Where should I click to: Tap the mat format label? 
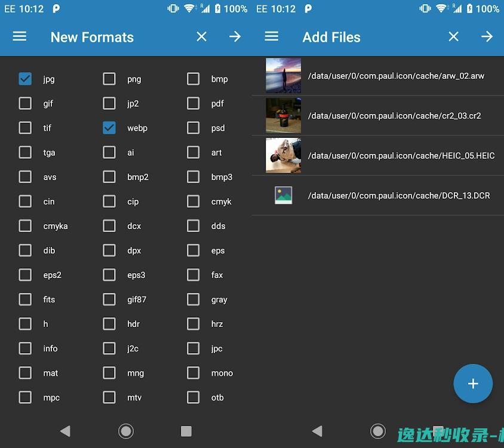51,373
